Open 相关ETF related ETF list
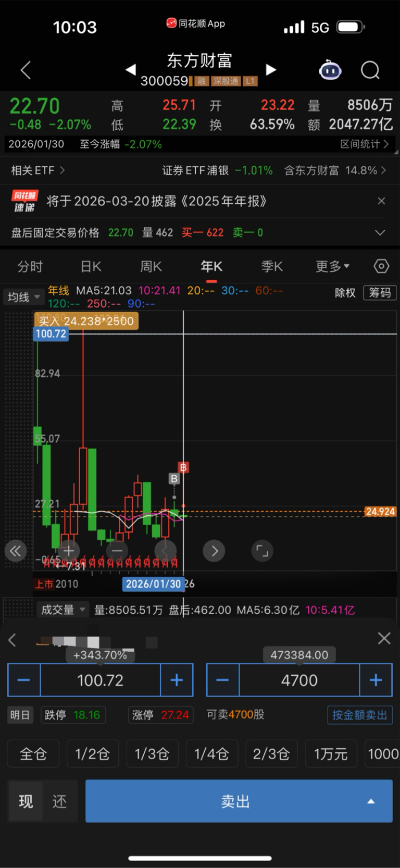The width and height of the screenshot is (400, 868). coord(38,170)
